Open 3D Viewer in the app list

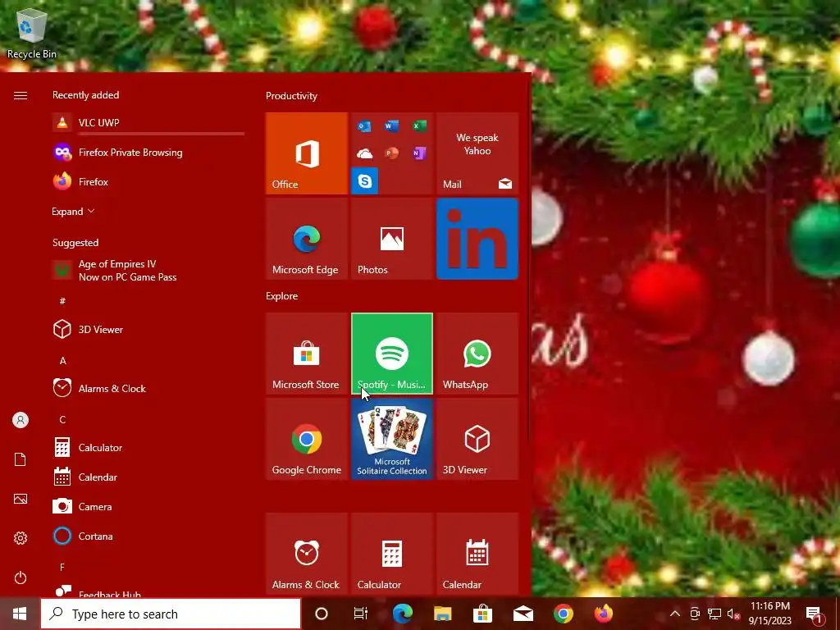pos(148,329)
